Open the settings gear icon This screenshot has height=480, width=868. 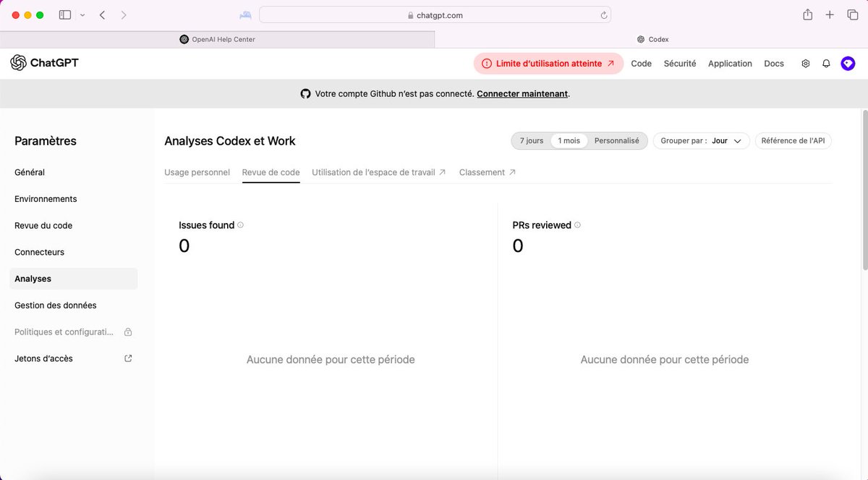(x=806, y=64)
